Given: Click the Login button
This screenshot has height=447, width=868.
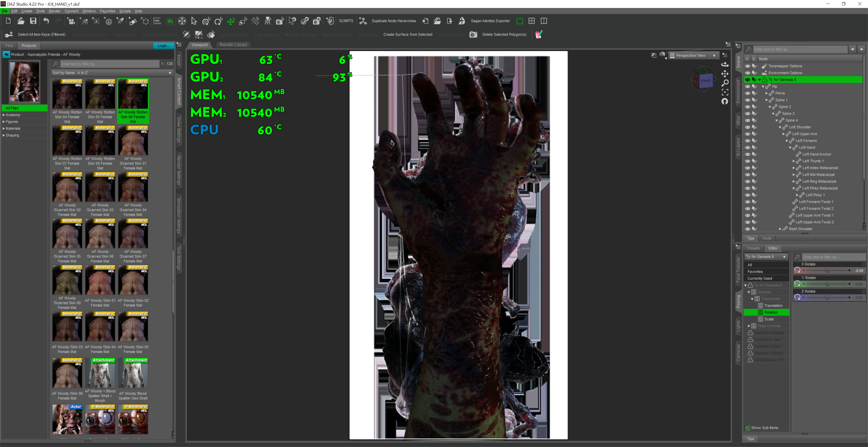Looking at the screenshot, I should [x=163, y=45].
